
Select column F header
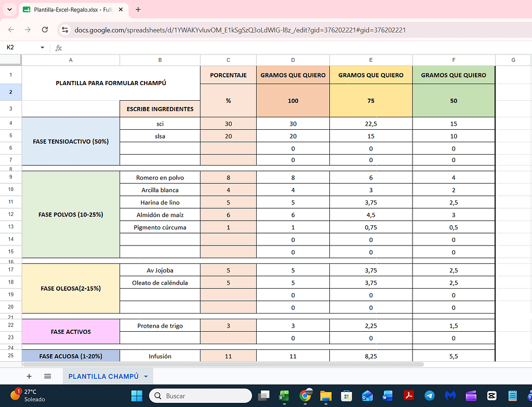point(454,60)
